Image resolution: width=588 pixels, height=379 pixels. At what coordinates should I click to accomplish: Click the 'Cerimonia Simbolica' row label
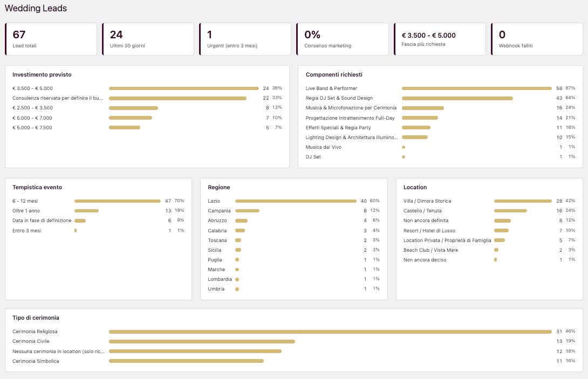click(36, 361)
